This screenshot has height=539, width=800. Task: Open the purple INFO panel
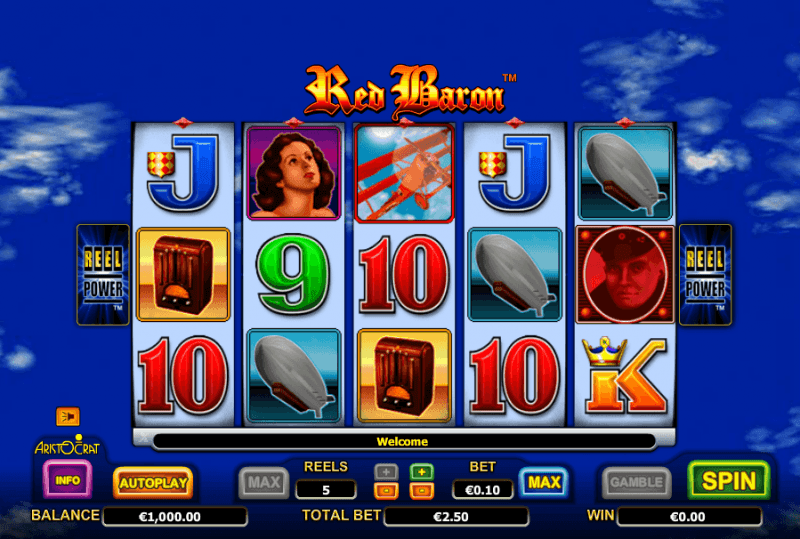pyautogui.click(x=67, y=479)
